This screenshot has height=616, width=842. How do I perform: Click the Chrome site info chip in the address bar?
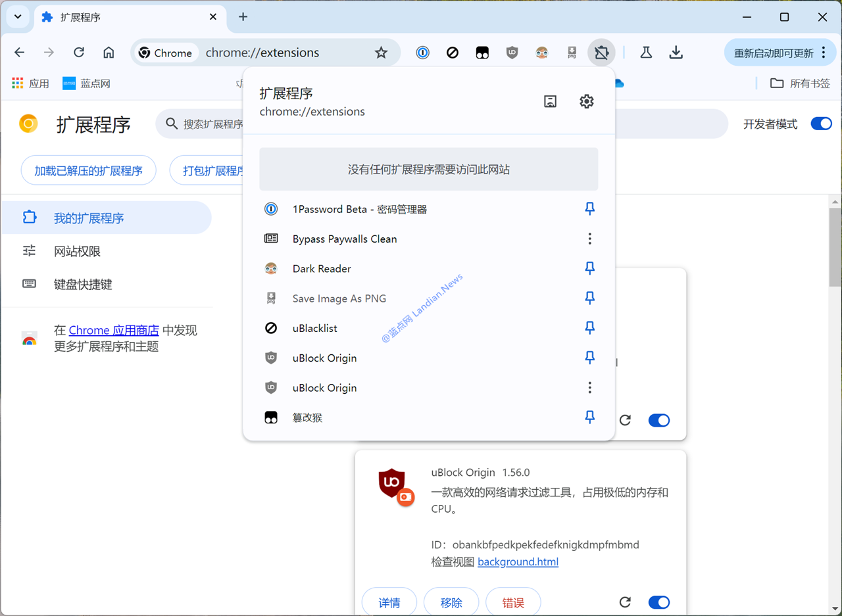[x=165, y=53]
